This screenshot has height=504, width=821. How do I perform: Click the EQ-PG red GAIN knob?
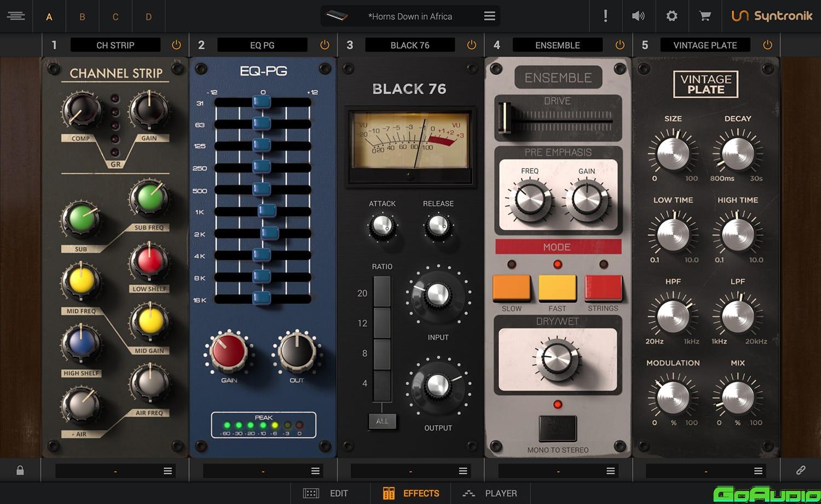tap(229, 351)
